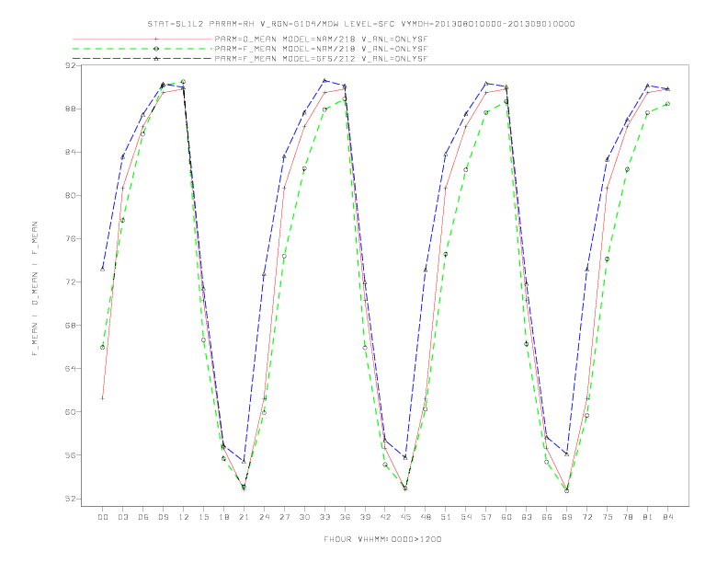The width and height of the screenshot is (728, 563).
Task: Click x-axis forecast hour label 42
Action: pyautogui.click(x=385, y=517)
